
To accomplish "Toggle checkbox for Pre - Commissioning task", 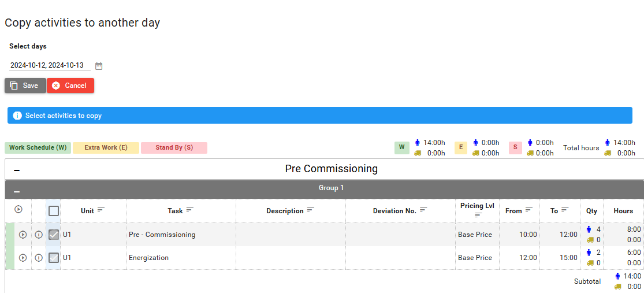I will coord(53,235).
